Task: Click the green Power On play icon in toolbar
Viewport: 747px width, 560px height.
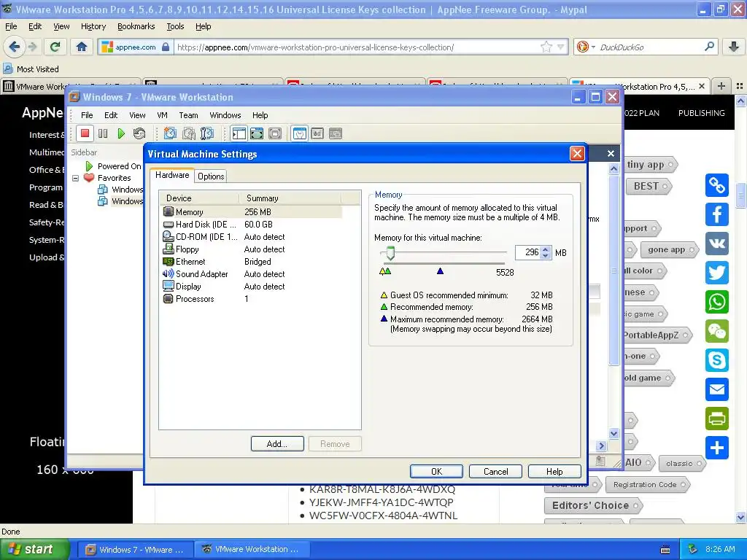Action: 121,134
